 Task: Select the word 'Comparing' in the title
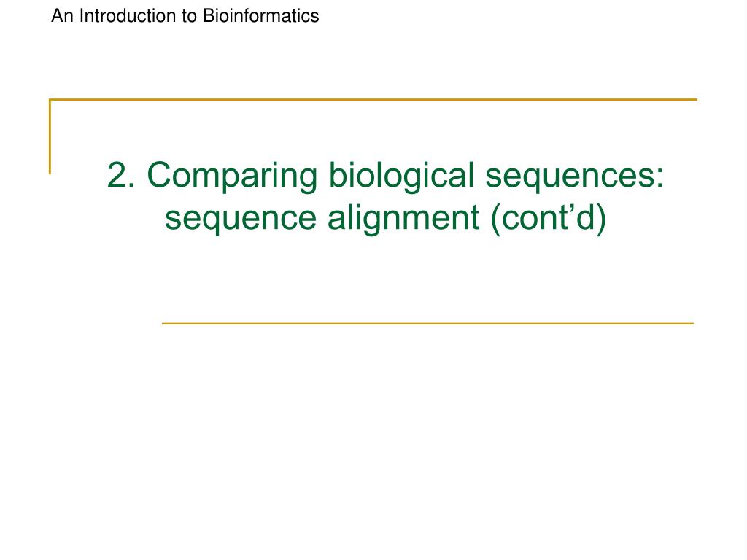[x=232, y=177]
